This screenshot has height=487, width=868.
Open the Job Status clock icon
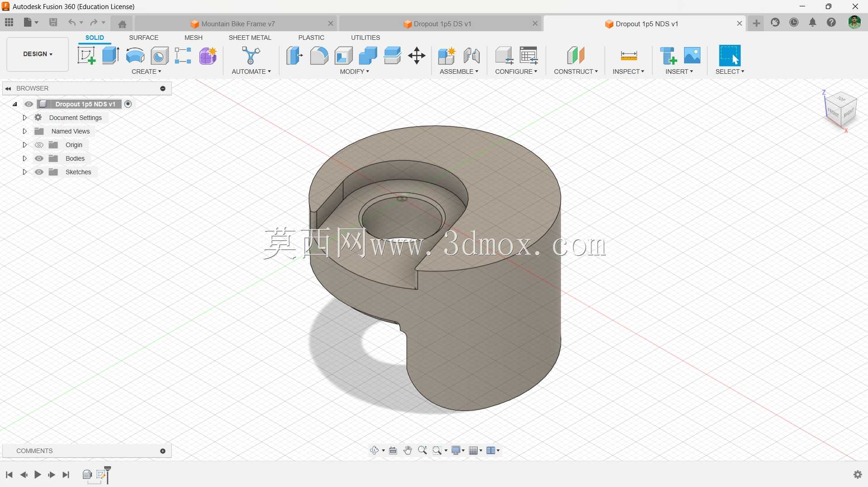pyautogui.click(x=794, y=23)
